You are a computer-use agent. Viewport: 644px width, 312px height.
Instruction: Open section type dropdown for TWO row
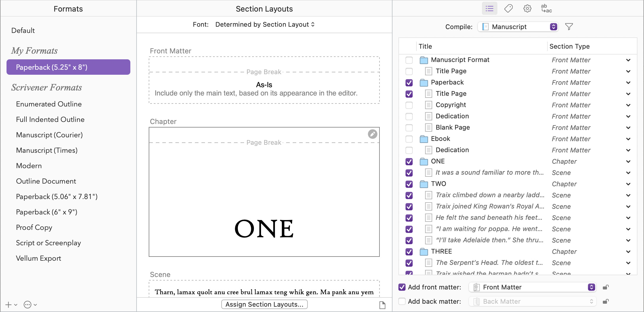[628, 184]
